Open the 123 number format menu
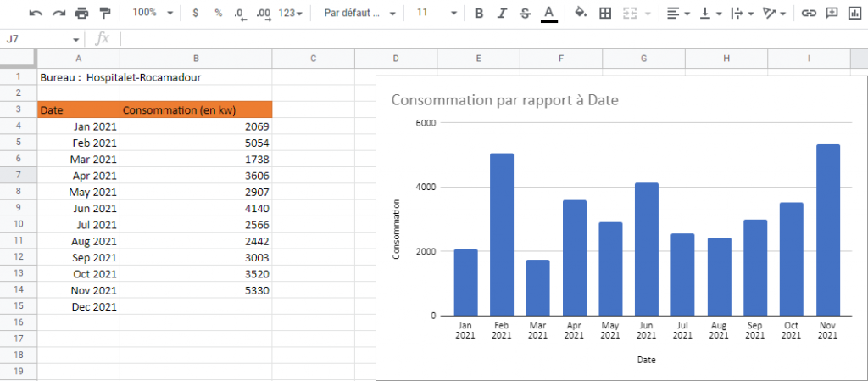Screen dimensions: 868x381 [291, 14]
